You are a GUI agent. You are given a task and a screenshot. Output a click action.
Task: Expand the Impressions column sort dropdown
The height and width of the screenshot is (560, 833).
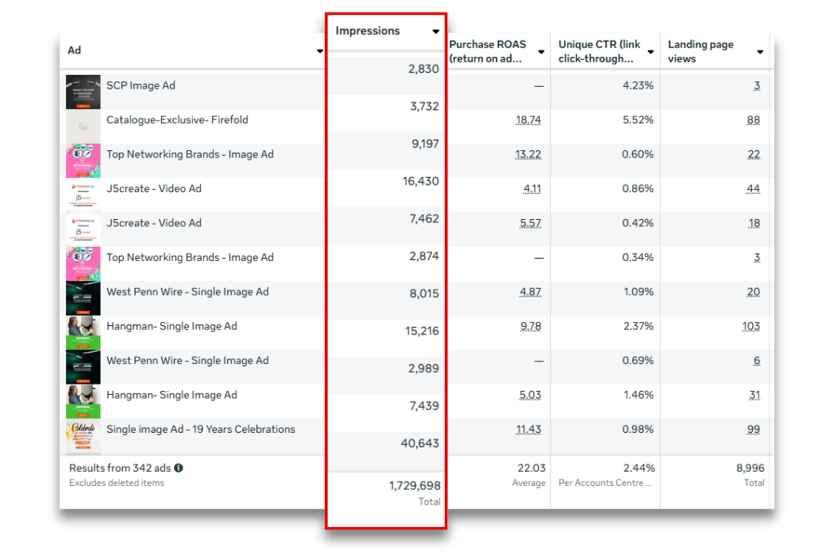coord(435,32)
